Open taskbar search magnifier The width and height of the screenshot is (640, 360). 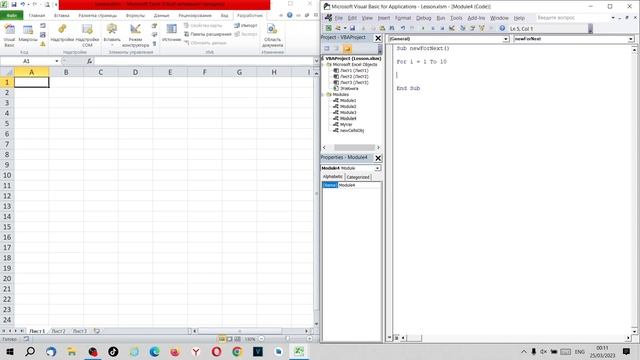[x=30, y=351]
